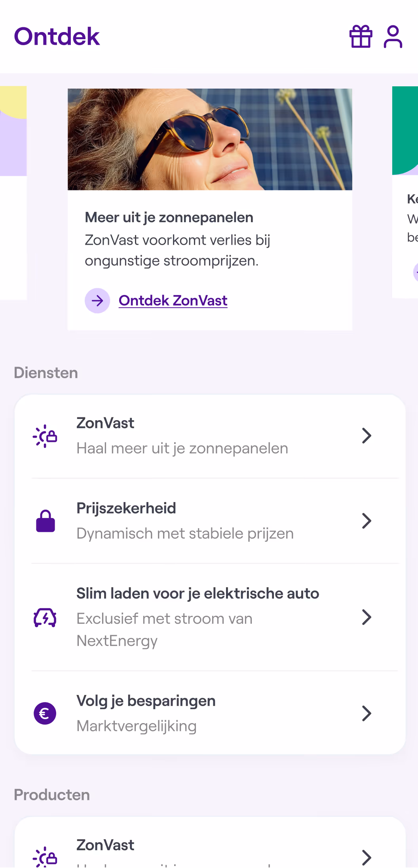This screenshot has width=418, height=868.
Task: Open Slim laden row chevron
Action: [x=367, y=617]
